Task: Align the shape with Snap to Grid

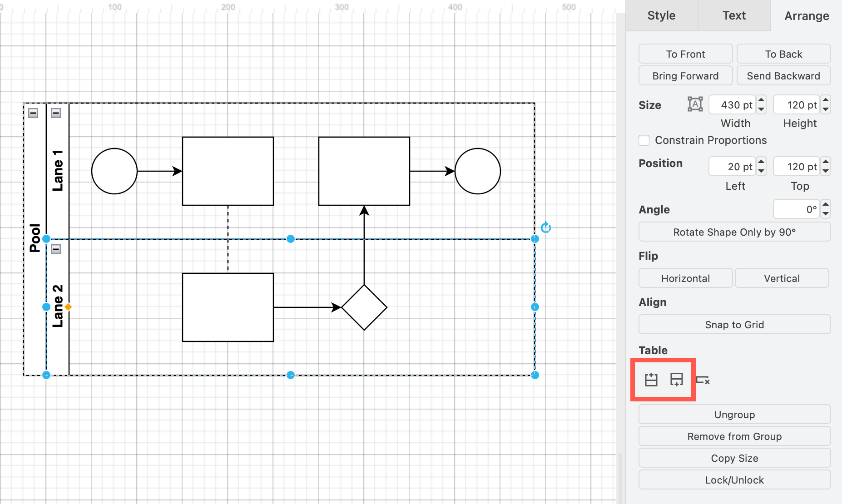Action: tap(734, 324)
